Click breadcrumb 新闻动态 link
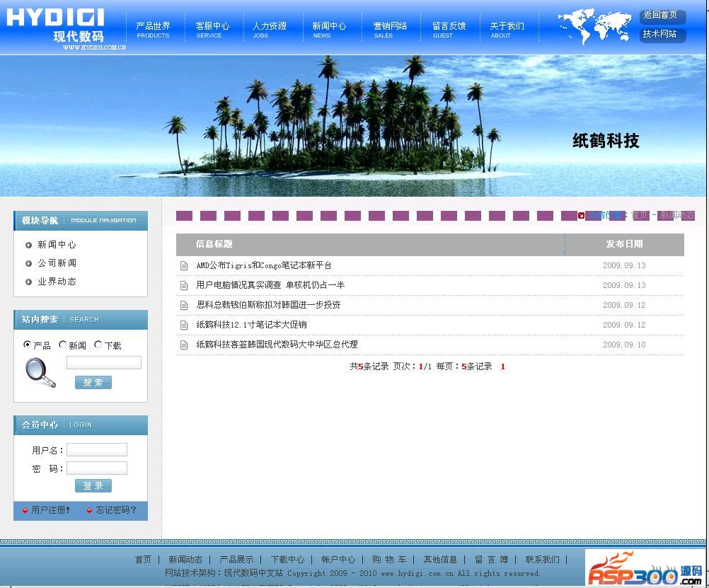 pos(676,215)
